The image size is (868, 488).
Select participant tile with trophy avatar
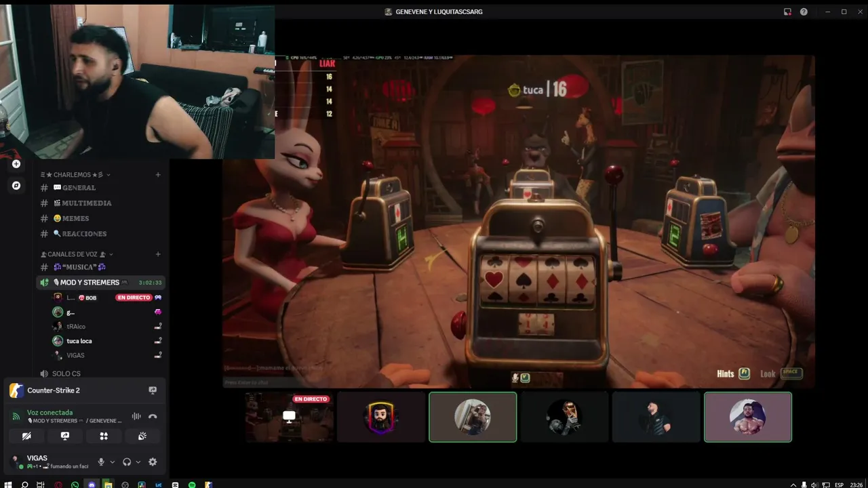[x=564, y=417]
